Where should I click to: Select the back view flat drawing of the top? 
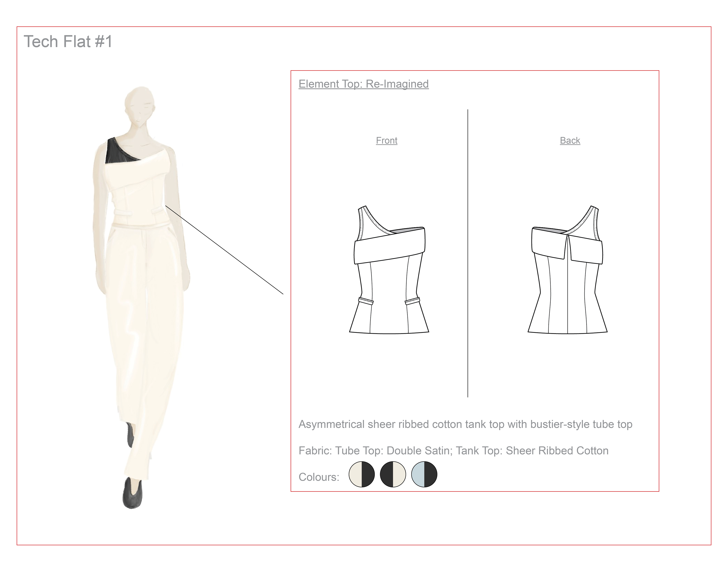pos(567,270)
